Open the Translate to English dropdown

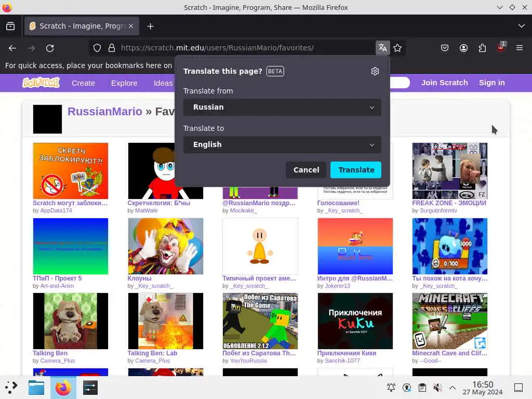(x=282, y=144)
